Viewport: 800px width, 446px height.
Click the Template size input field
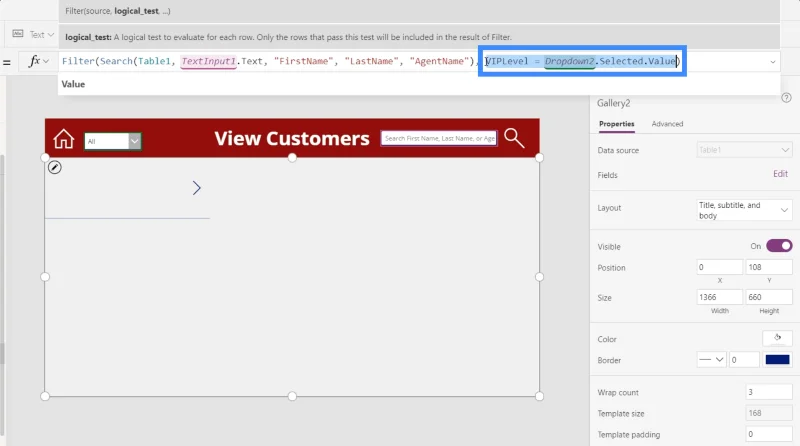point(768,413)
